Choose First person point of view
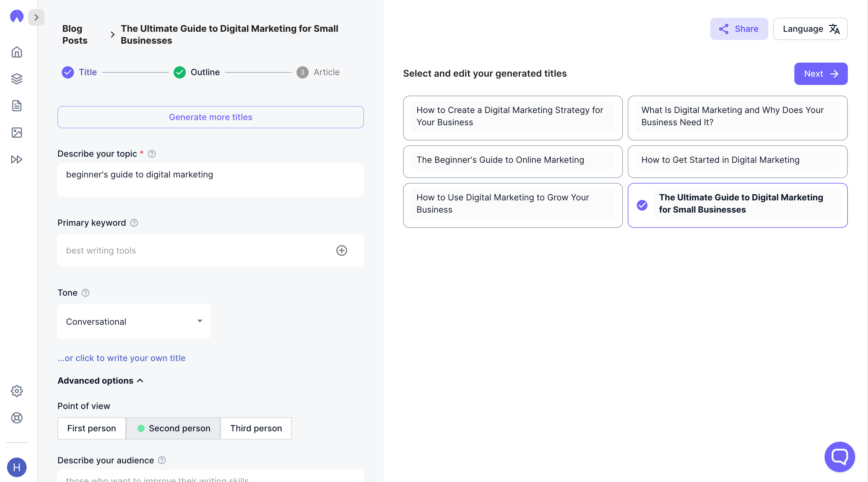The width and height of the screenshot is (868, 482). pos(91,428)
